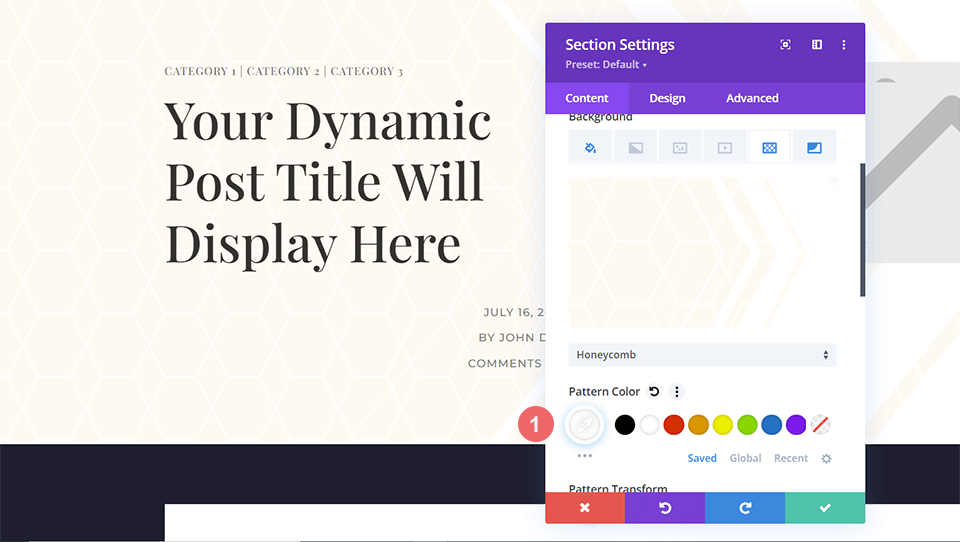Select the background video icon
This screenshot has height=542, width=960.
725,147
